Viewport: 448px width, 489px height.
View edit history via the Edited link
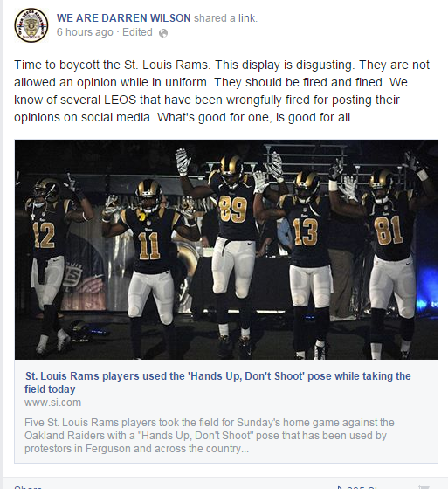click(x=137, y=32)
